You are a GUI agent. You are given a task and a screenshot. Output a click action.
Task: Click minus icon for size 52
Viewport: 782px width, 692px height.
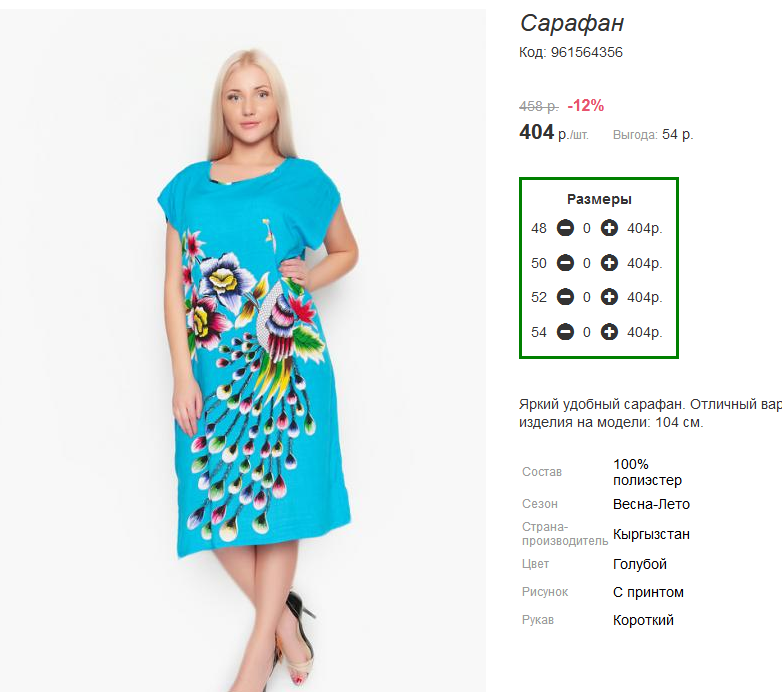pyautogui.click(x=565, y=297)
